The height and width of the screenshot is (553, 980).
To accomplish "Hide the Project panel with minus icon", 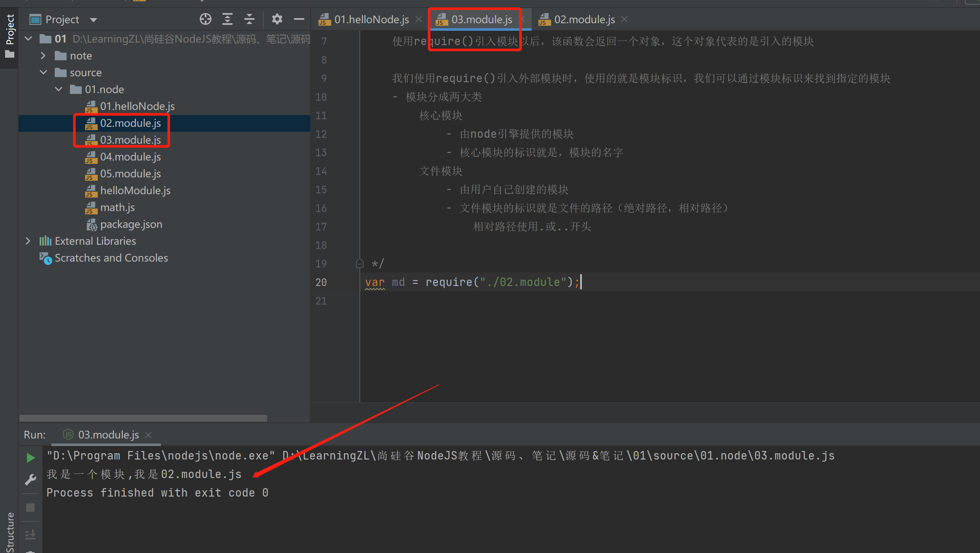I will coord(299,19).
